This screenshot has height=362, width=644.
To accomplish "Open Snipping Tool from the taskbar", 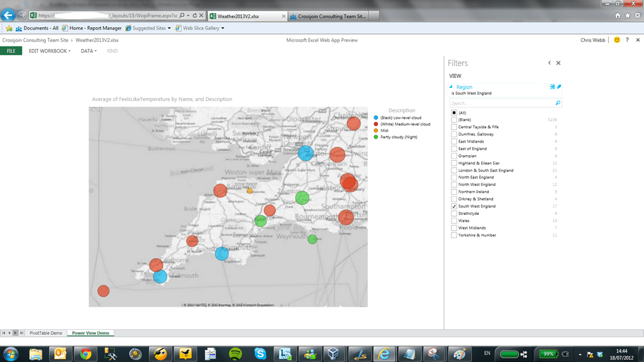I will tap(434, 354).
